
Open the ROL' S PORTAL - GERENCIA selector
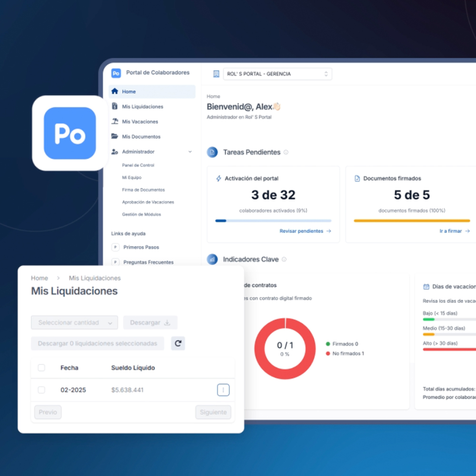(278, 74)
